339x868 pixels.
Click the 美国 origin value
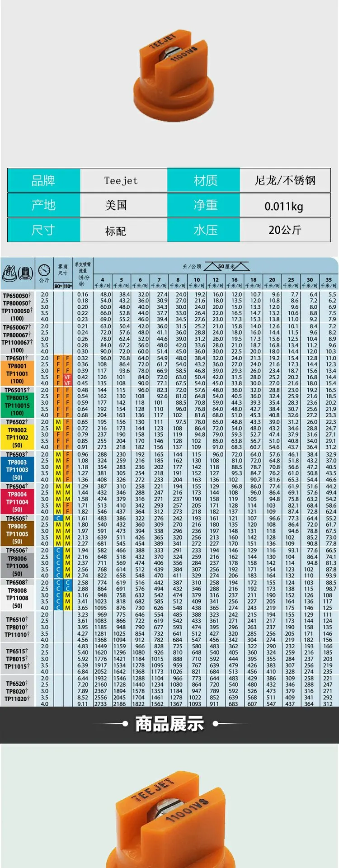(116, 205)
